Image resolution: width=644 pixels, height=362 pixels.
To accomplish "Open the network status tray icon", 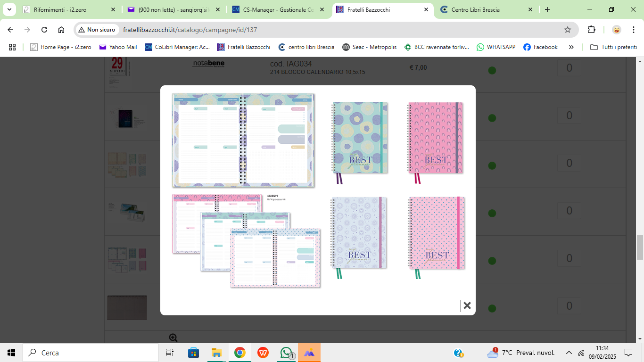I will (581, 353).
